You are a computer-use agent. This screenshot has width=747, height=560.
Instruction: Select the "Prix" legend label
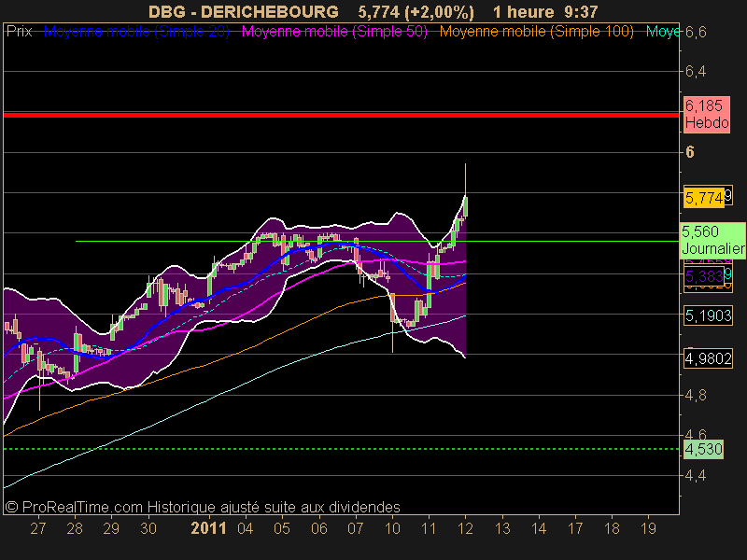tap(19, 32)
